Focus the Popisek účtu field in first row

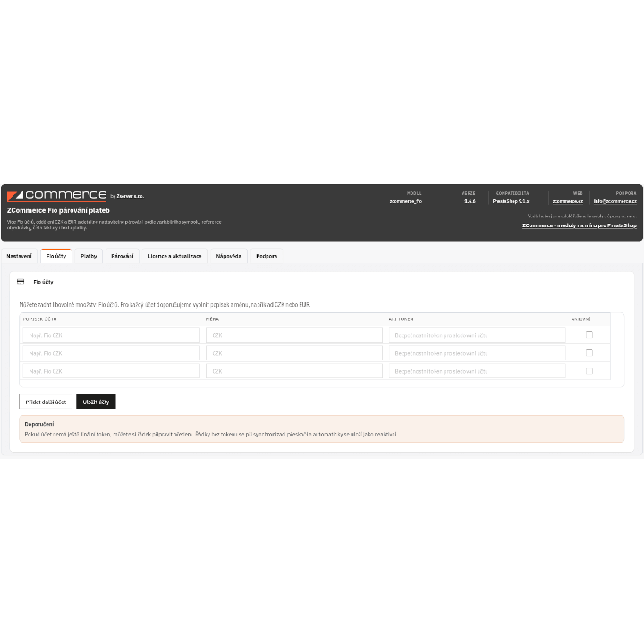[111, 335]
